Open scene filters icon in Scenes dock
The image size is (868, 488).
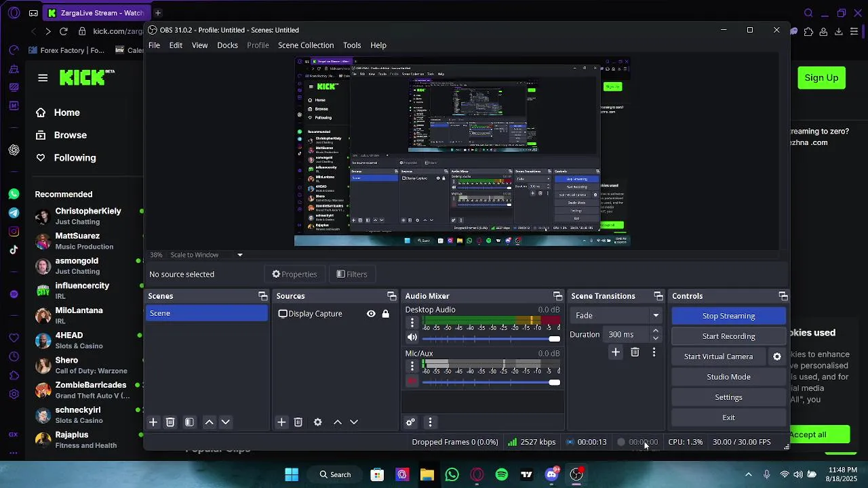[189, 422]
